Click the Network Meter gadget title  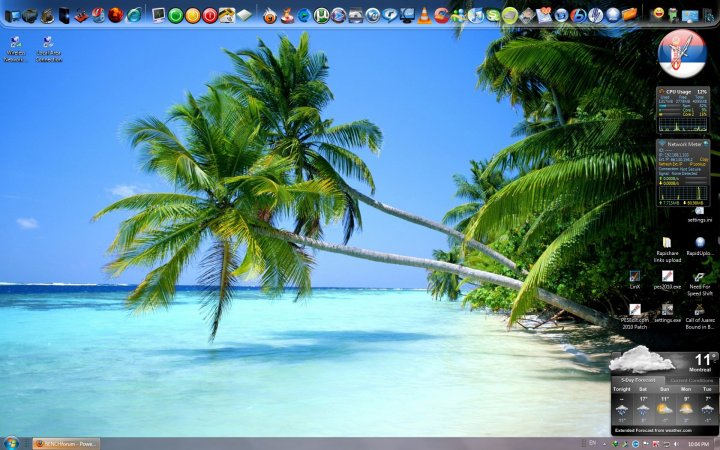(684, 144)
